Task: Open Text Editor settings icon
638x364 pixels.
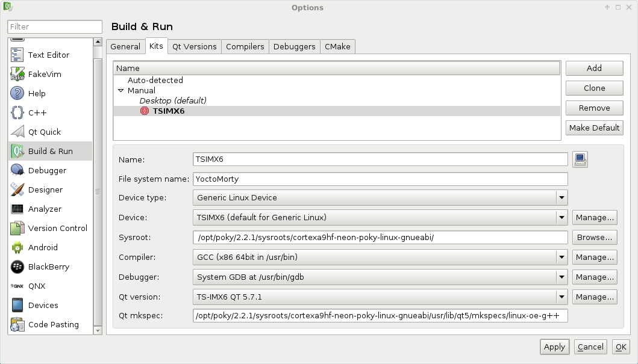Action: click(17, 55)
